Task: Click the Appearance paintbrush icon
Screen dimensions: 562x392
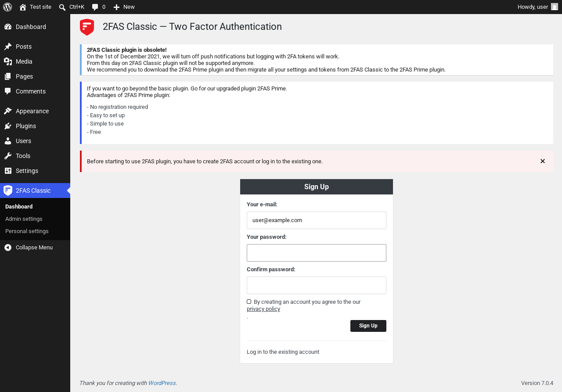Action: pyautogui.click(x=8, y=111)
